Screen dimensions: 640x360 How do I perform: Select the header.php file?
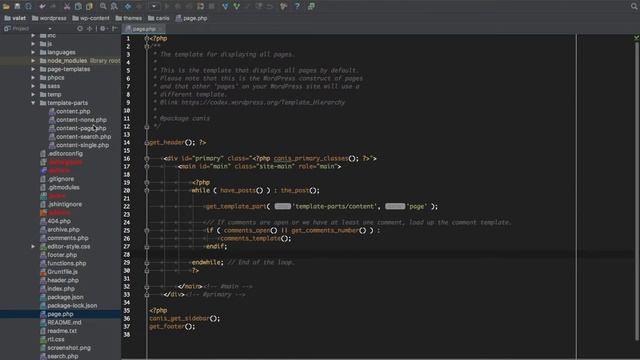(59, 280)
